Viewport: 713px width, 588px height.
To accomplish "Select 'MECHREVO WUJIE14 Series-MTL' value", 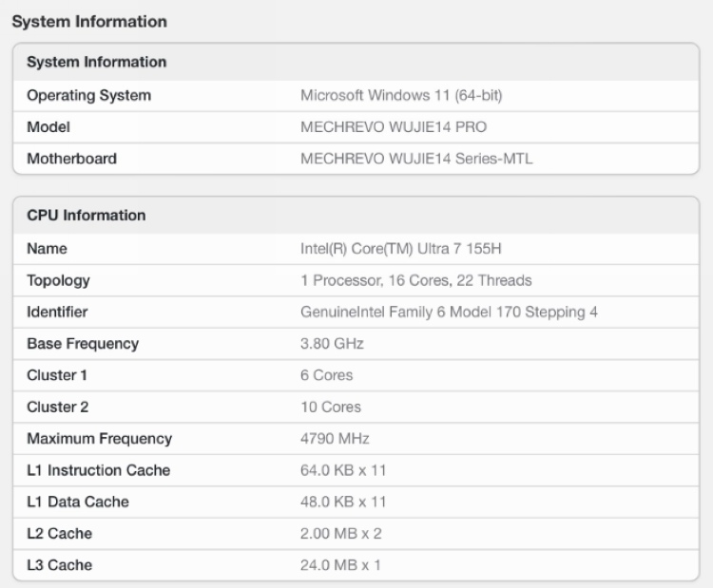I will coord(416,159).
